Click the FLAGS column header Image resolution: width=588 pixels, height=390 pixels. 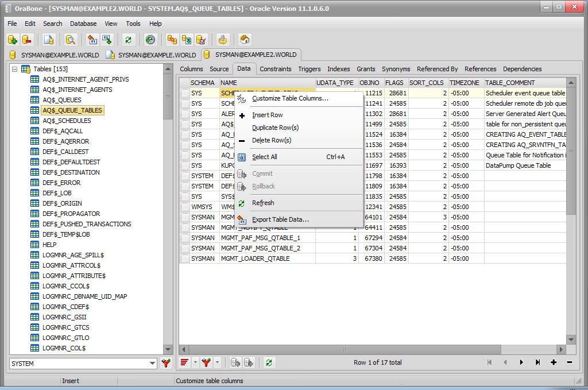396,83
